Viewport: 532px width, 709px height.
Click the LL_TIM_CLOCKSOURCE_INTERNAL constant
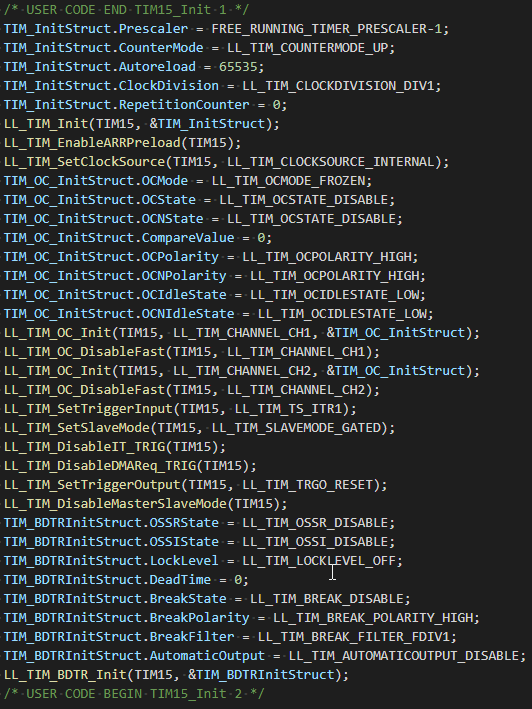[x=330, y=161]
